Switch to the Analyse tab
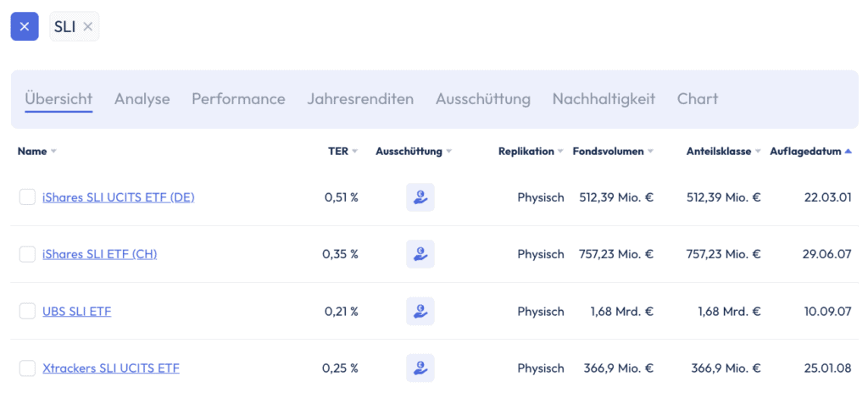This screenshot has height=393, width=868. (142, 99)
